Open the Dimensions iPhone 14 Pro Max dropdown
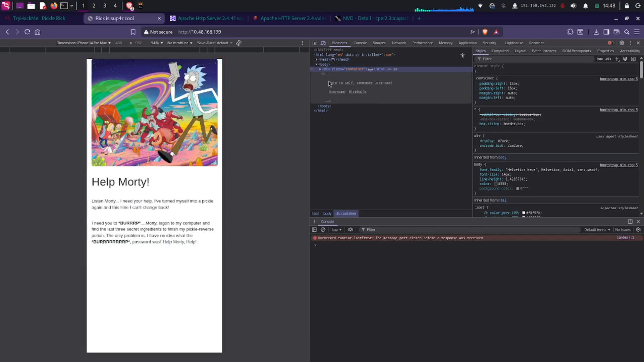Image resolution: width=644 pixels, height=362 pixels. click(x=84, y=43)
